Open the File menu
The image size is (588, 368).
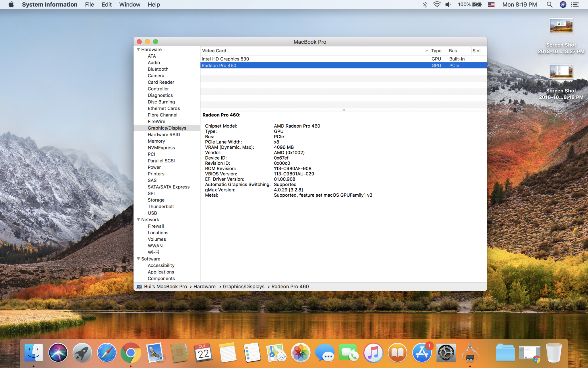click(89, 5)
